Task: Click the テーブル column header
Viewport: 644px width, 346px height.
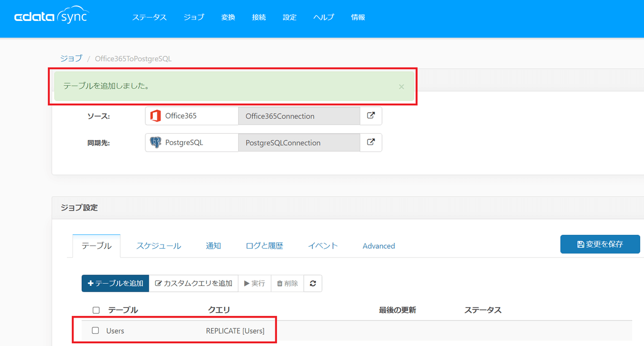Action: tap(123, 310)
